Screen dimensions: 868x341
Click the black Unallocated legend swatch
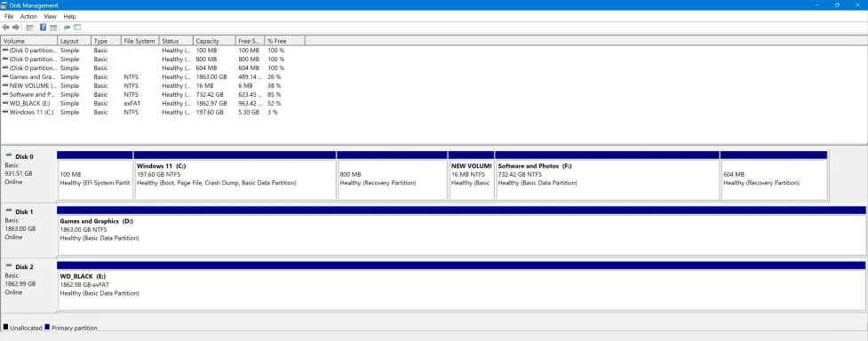tap(5, 327)
